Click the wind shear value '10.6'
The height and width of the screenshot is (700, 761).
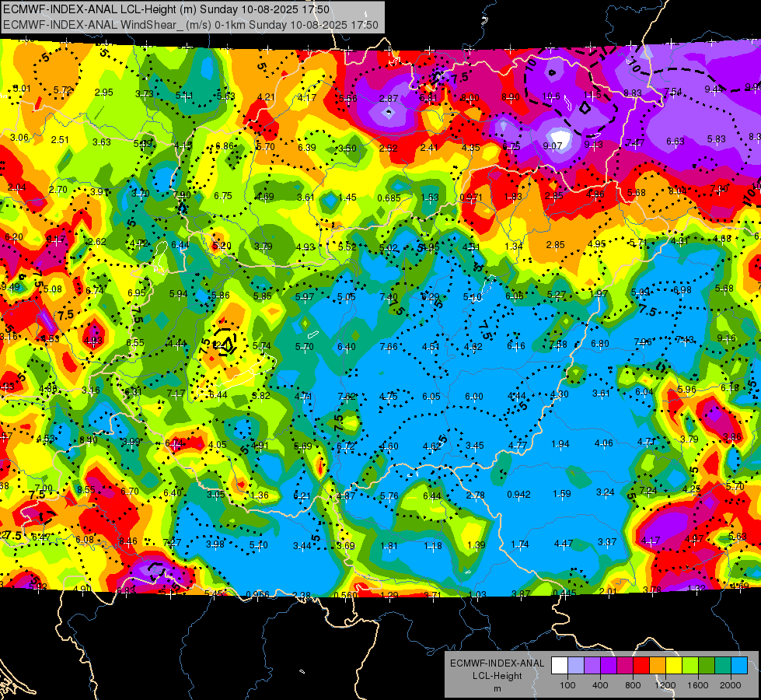pos(551,96)
